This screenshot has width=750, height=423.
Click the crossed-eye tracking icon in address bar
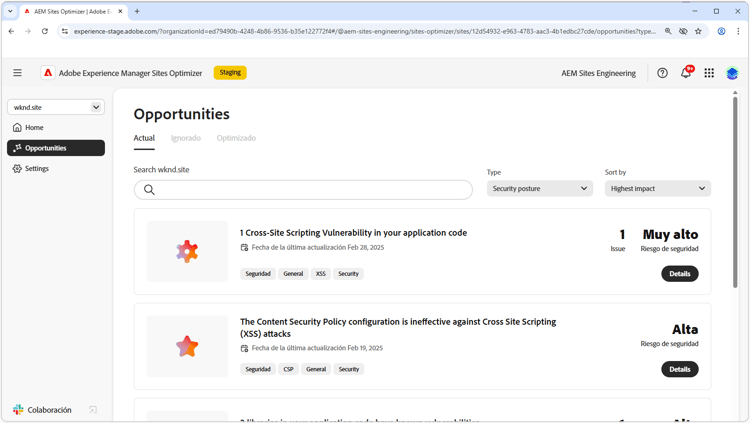[x=683, y=31]
